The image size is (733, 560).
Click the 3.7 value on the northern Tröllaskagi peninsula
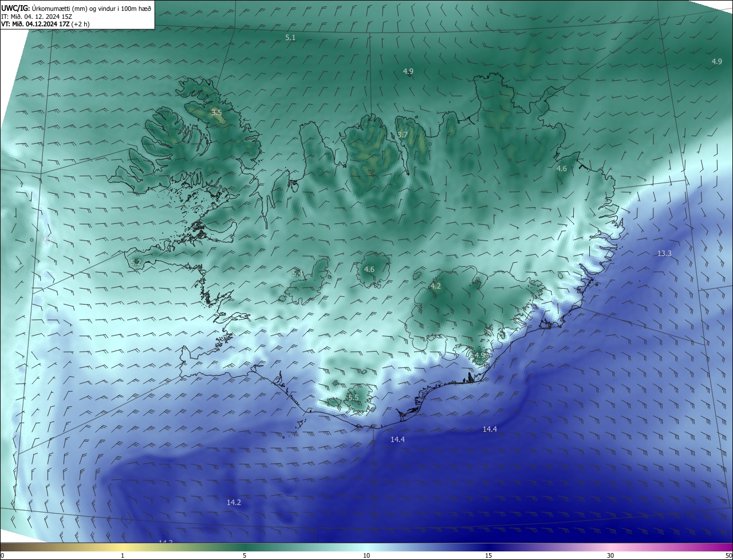tap(402, 135)
